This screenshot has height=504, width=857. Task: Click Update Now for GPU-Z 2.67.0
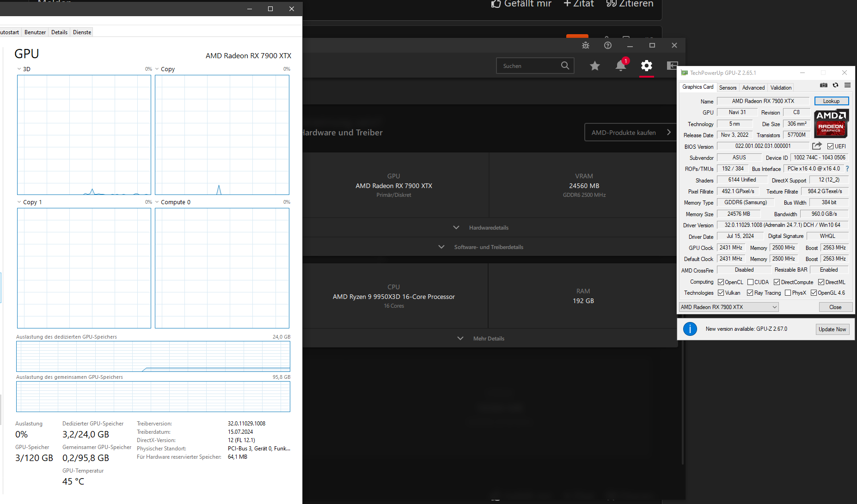pyautogui.click(x=832, y=329)
